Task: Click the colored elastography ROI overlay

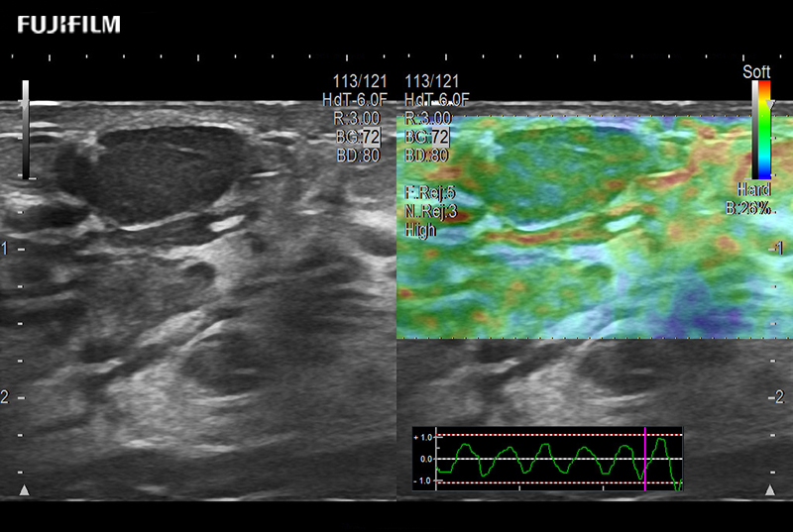Action: (595, 227)
